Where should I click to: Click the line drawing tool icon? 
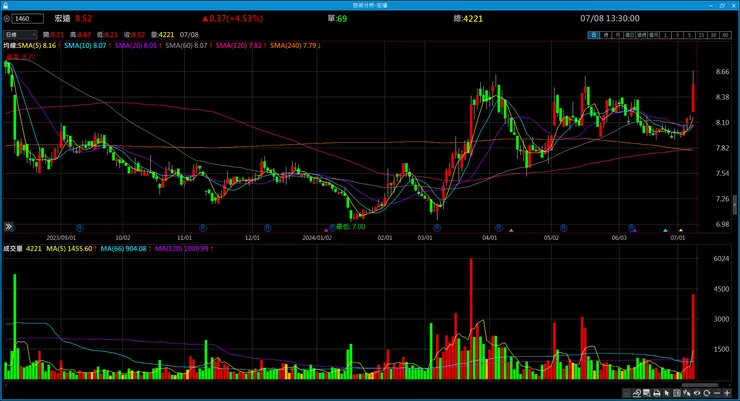click(637, 393)
